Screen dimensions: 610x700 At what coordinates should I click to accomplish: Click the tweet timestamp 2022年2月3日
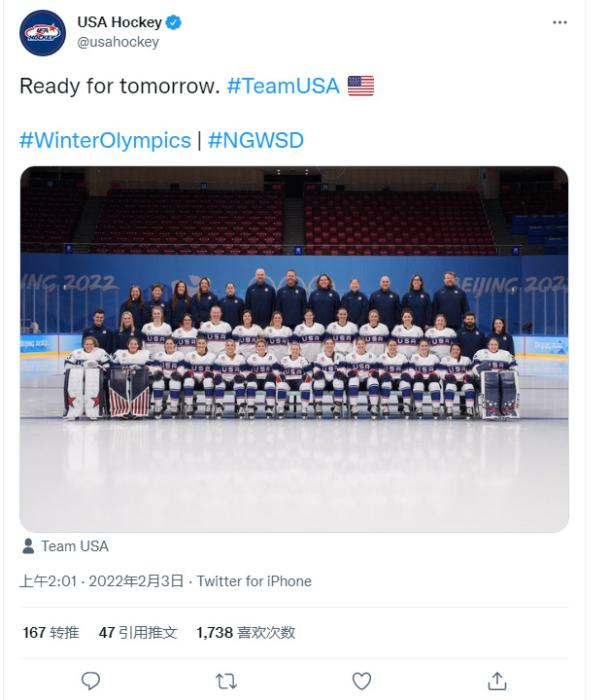[136, 581]
